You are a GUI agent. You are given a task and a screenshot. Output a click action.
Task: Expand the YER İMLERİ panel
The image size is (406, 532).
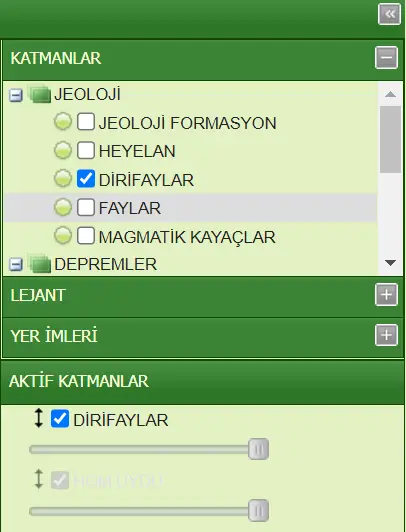click(386, 335)
